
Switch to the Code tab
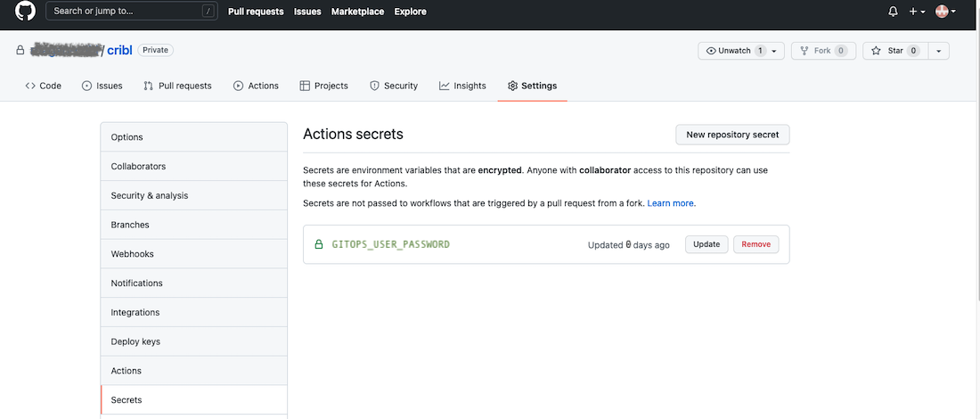pos(43,86)
